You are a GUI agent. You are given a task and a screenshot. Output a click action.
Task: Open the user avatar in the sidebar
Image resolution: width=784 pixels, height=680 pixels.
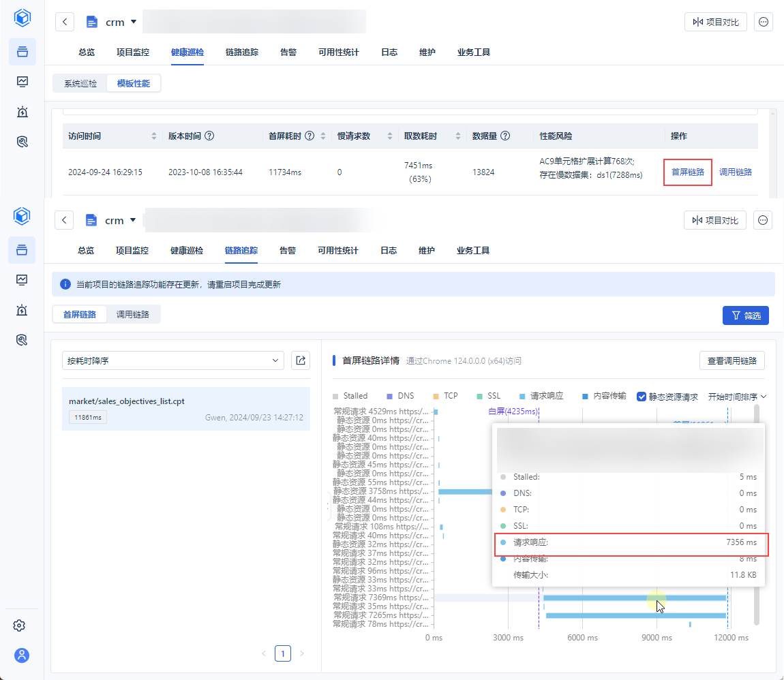(x=22, y=655)
